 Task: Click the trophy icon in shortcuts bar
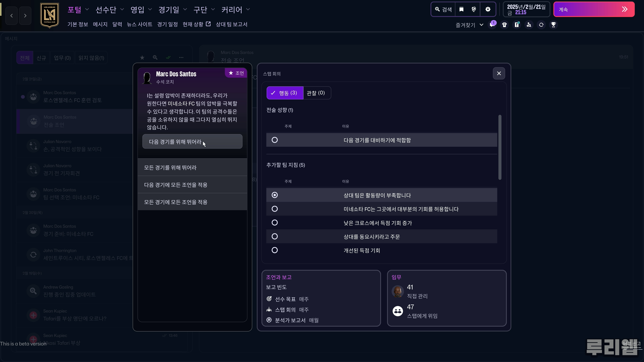(x=553, y=24)
